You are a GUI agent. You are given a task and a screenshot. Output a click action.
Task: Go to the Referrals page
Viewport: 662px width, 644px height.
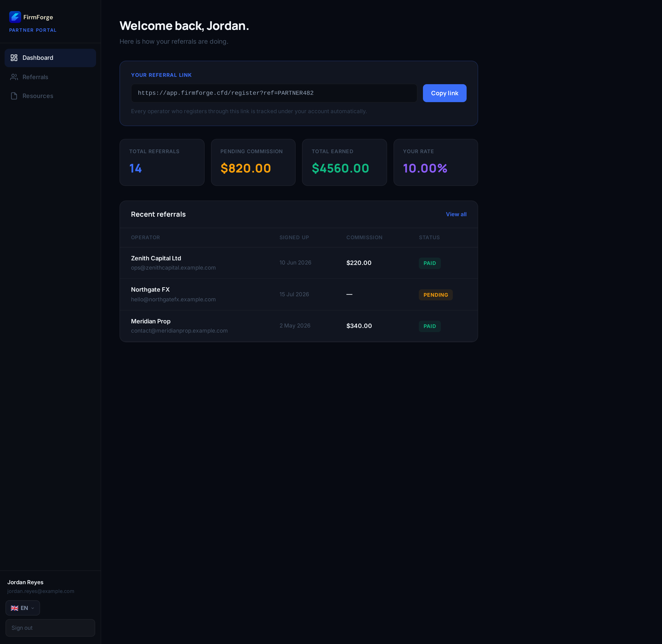[50, 77]
